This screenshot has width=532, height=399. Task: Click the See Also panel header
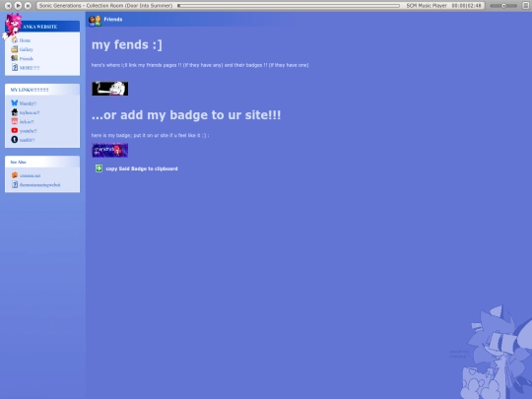42,162
